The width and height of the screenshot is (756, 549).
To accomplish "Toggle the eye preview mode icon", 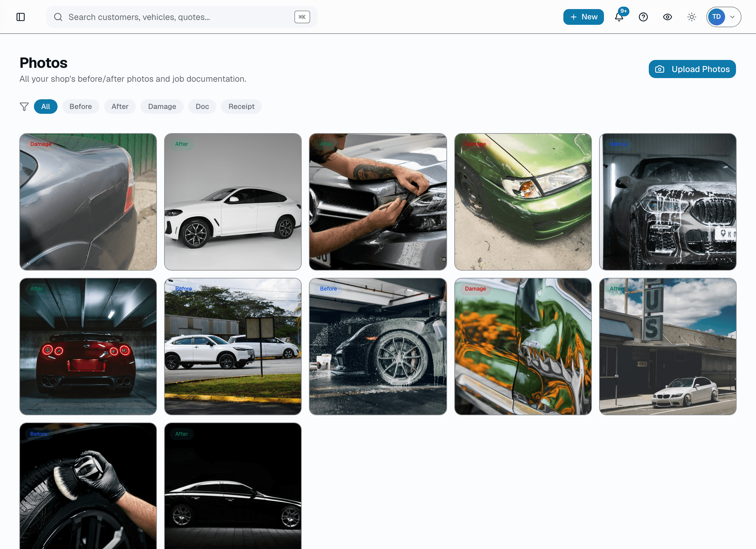I will point(667,17).
